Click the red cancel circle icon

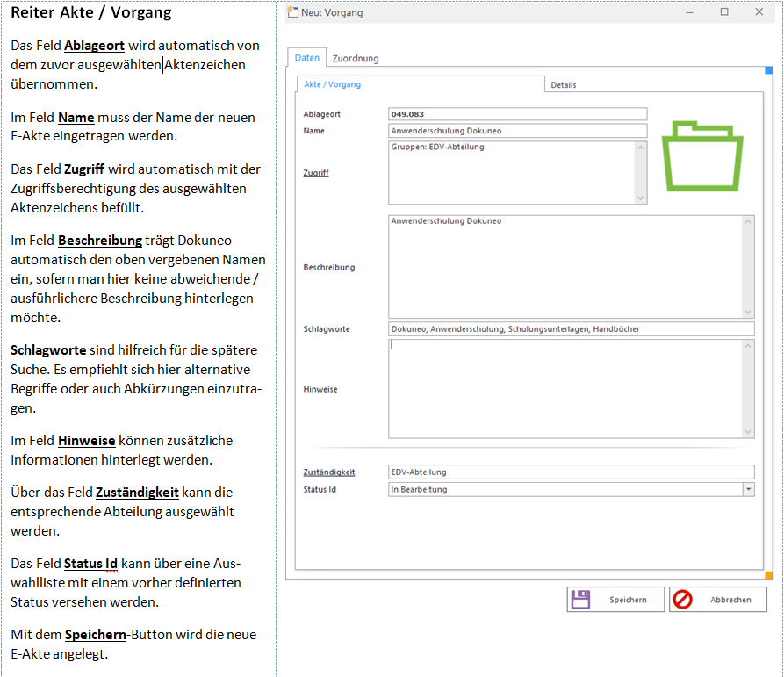click(x=682, y=599)
